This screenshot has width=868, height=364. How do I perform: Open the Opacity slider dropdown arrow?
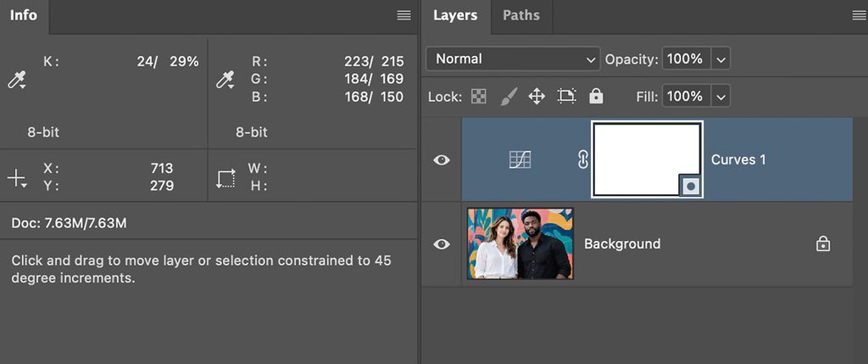[721, 59]
